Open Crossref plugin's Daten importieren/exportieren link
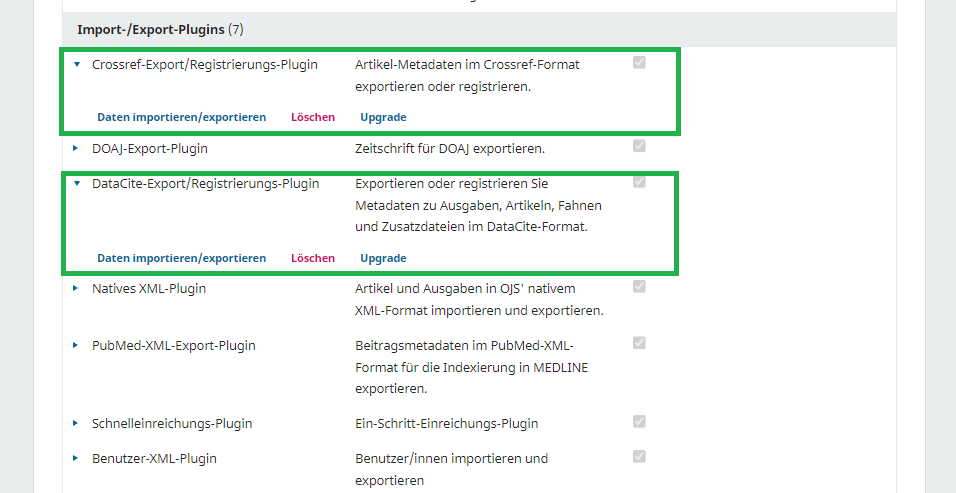The height and width of the screenshot is (493, 956). [x=181, y=117]
